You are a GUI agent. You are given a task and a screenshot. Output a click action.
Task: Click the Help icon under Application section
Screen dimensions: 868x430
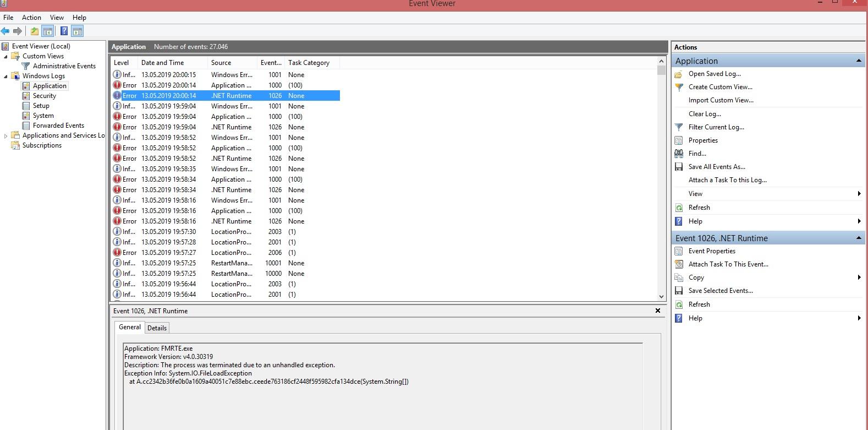click(x=679, y=221)
